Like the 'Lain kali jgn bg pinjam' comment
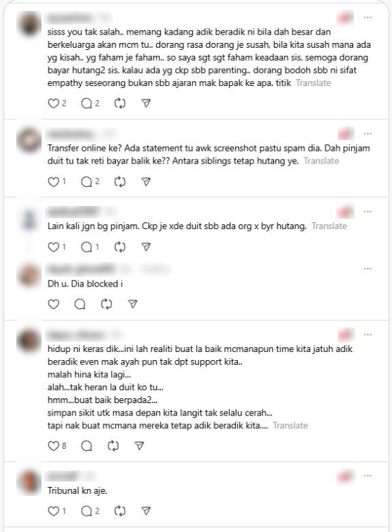Screen dimensions: 392x532 [53, 247]
